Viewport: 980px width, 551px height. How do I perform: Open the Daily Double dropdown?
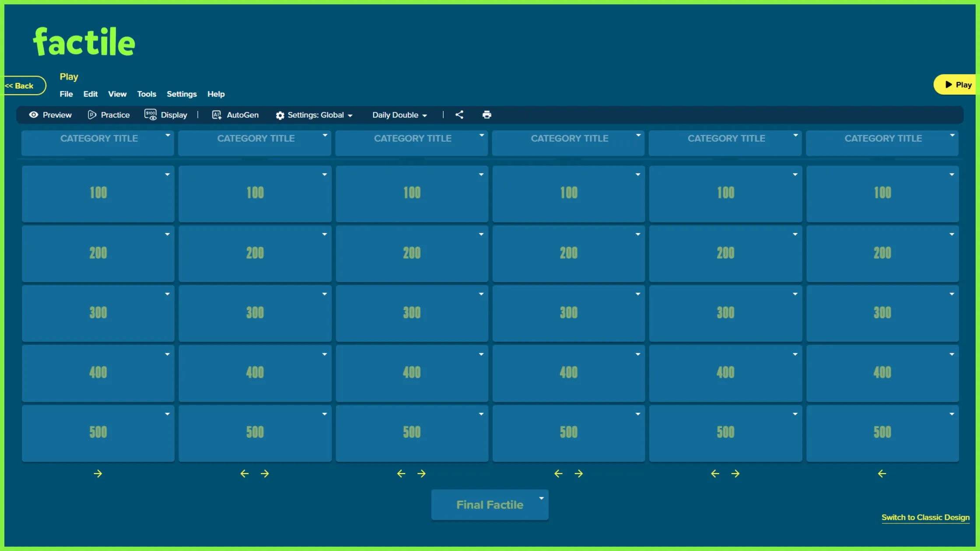(x=399, y=115)
